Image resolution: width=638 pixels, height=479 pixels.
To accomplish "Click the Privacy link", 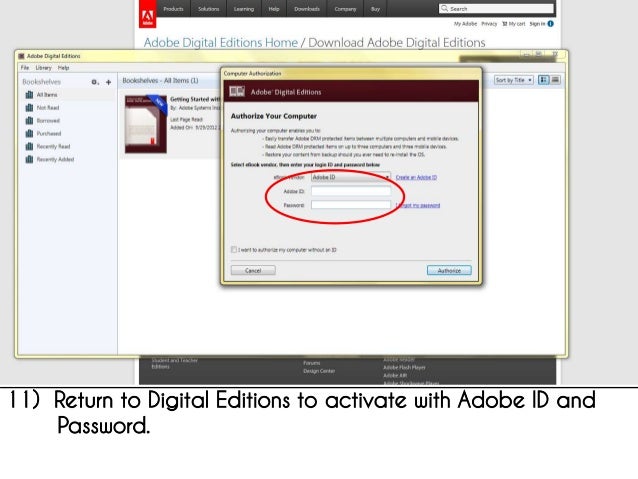I will coord(489,24).
